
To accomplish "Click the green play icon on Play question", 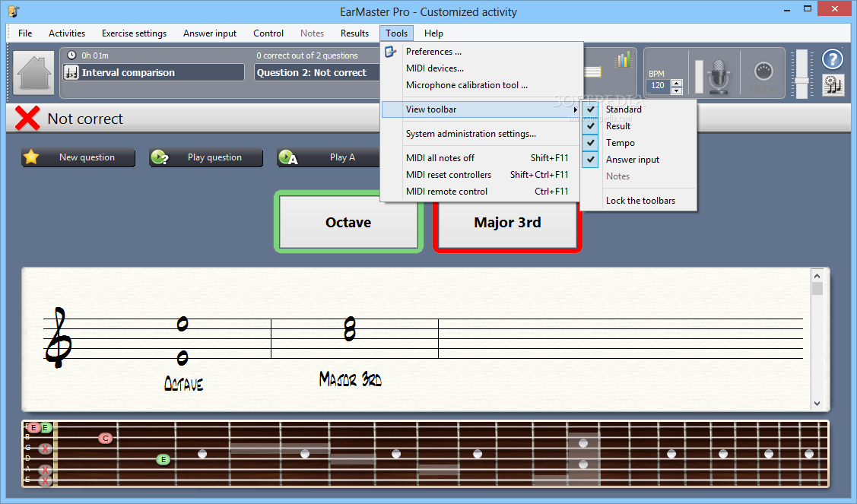I will (x=160, y=157).
